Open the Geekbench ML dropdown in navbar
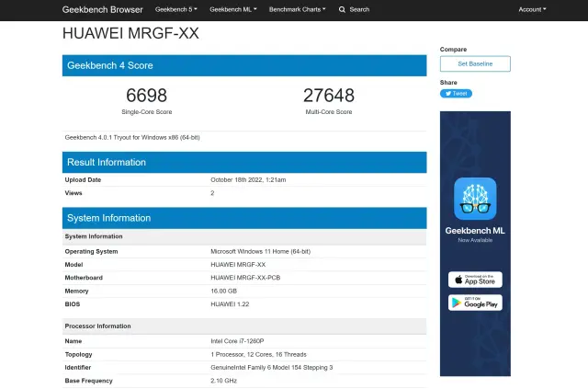The image size is (588, 389). [232, 9]
